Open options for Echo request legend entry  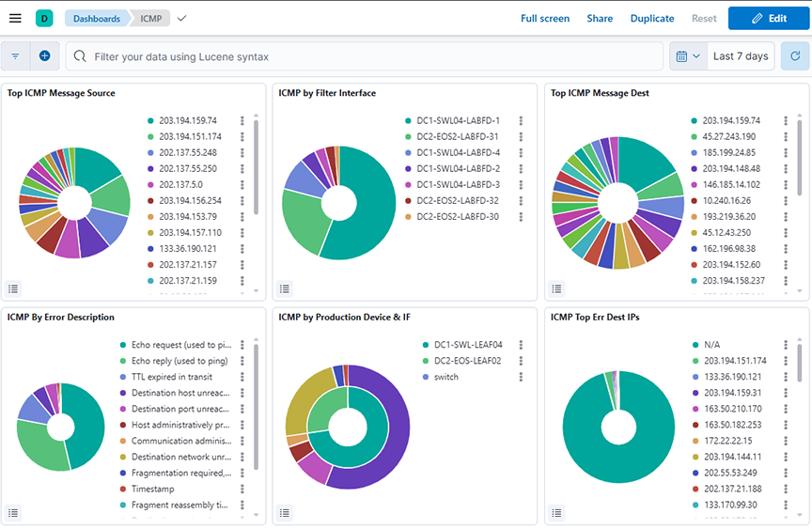pos(242,346)
